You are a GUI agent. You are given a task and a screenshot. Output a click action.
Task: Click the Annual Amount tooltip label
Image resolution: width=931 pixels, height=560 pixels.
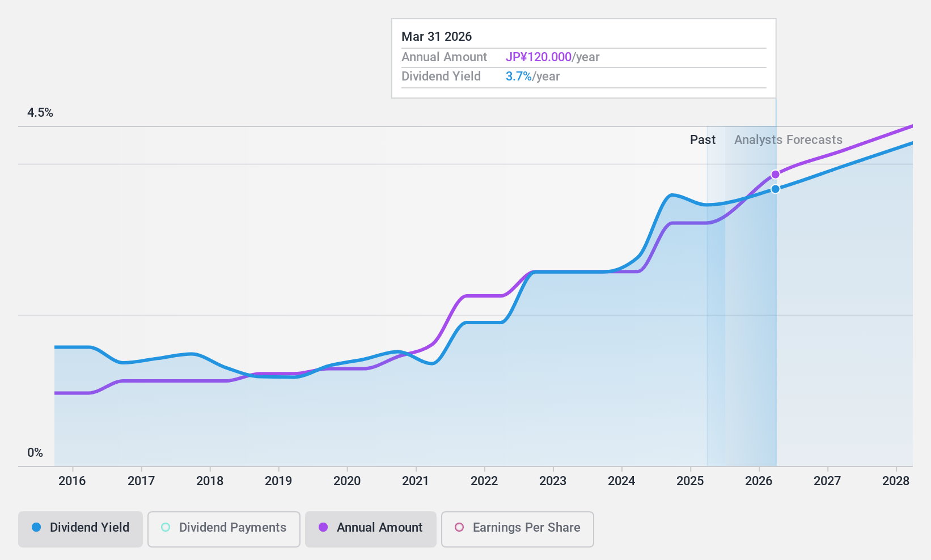[444, 57]
